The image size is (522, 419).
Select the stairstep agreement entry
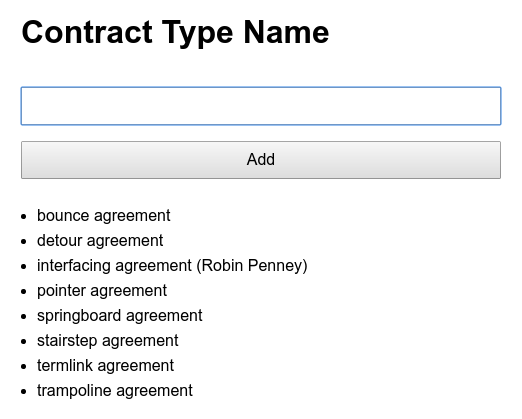108,341
